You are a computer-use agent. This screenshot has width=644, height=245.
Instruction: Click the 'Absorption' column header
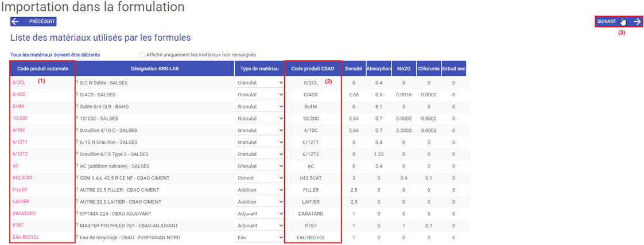tap(379, 68)
